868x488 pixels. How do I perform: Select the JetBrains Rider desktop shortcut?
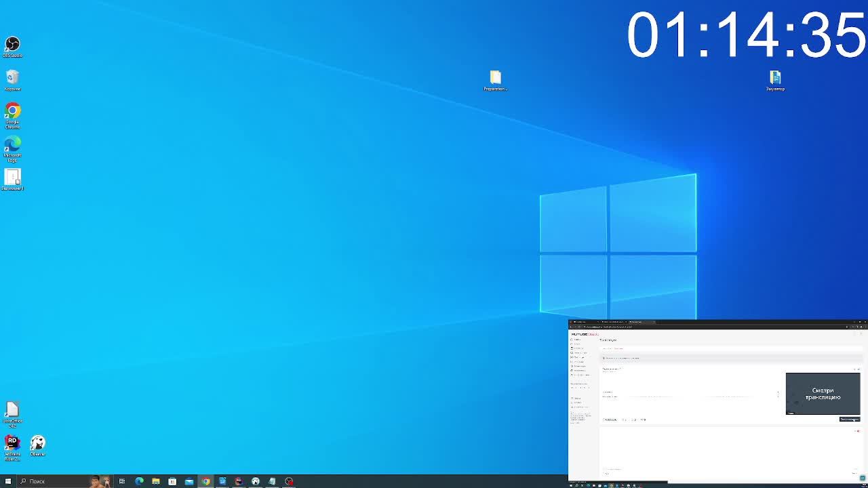(x=12, y=448)
